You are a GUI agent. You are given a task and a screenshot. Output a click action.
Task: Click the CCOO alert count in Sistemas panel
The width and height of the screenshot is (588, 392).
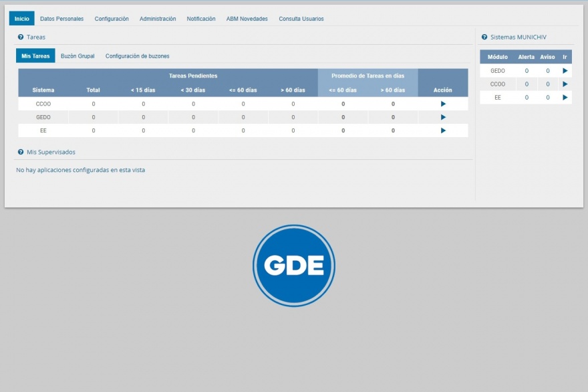[527, 84]
